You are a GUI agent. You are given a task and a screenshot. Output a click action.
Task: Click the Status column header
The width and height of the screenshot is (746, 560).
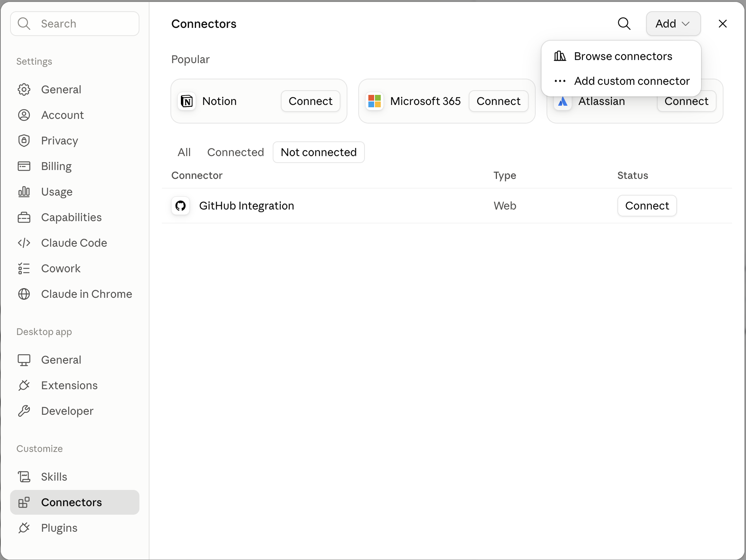pyautogui.click(x=633, y=175)
